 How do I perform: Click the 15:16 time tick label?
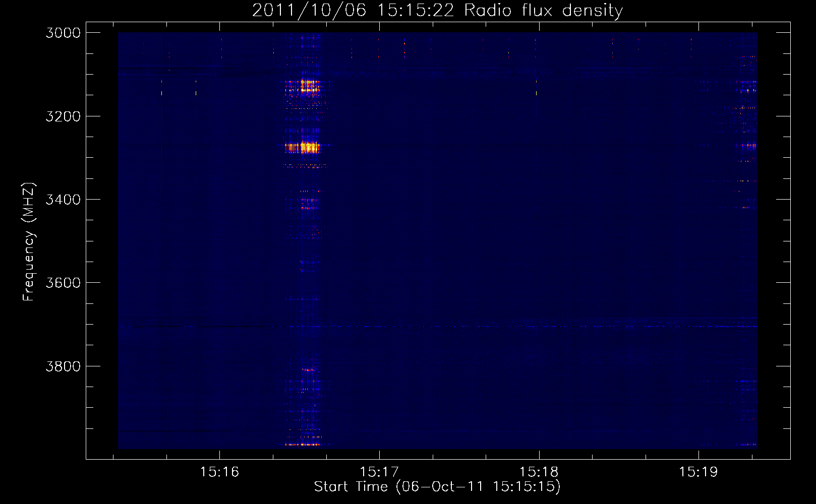point(219,472)
